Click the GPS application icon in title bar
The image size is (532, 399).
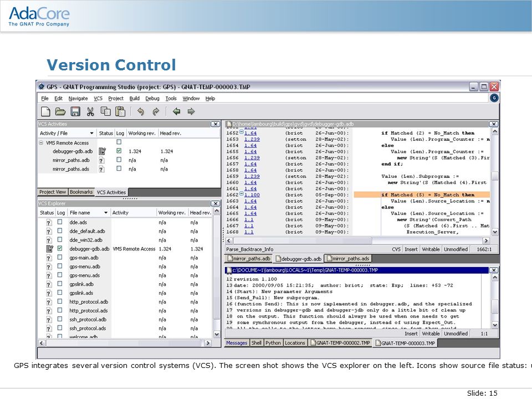[x=42, y=86]
